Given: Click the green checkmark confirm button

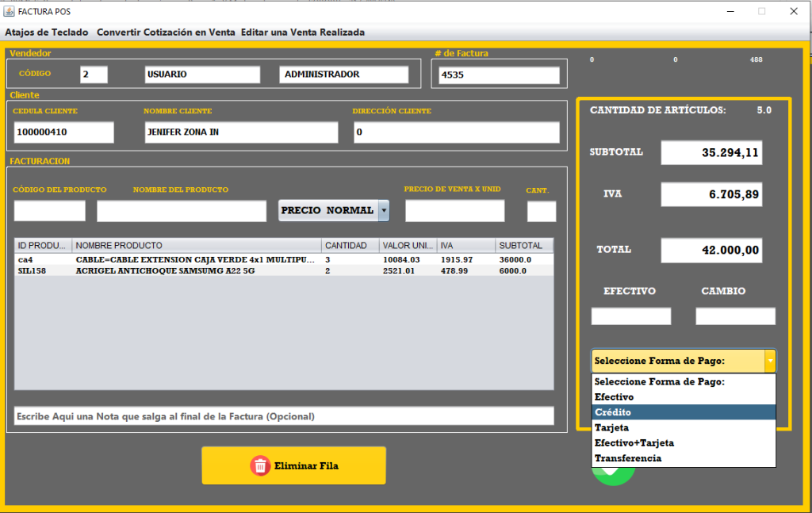Looking at the screenshot, I should tap(613, 476).
